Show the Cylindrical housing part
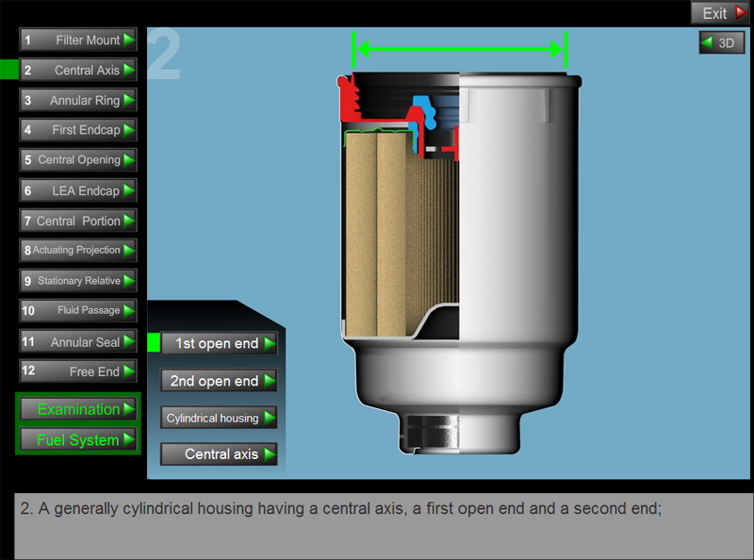This screenshot has height=560, width=754. pos(219,418)
